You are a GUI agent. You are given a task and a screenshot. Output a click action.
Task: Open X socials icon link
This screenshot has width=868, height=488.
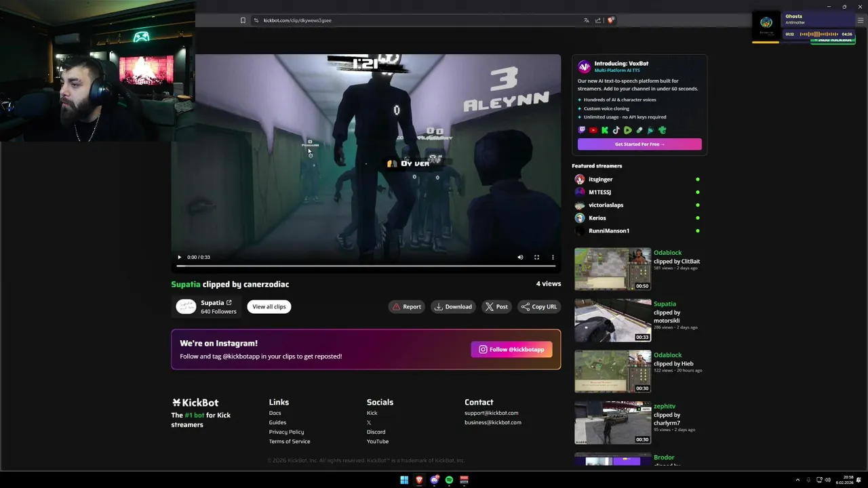pos(369,423)
